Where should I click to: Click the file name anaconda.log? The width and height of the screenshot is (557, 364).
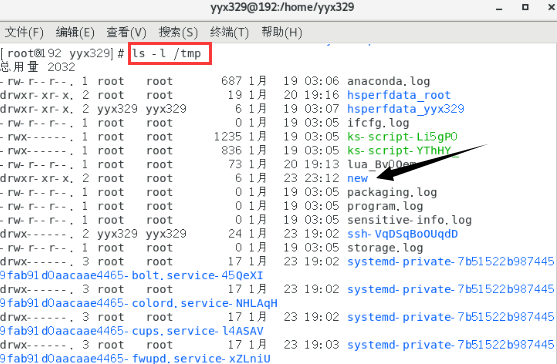[x=388, y=81]
